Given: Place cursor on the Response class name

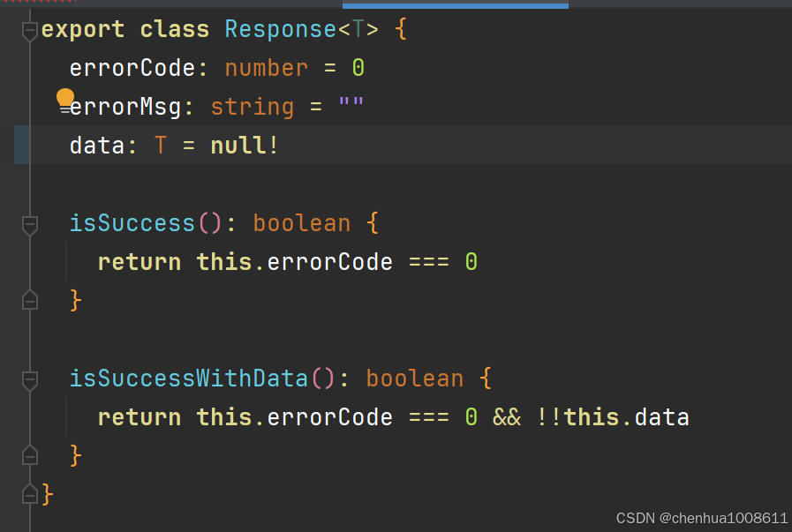Looking at the screenshot, I should click(280, 29).
